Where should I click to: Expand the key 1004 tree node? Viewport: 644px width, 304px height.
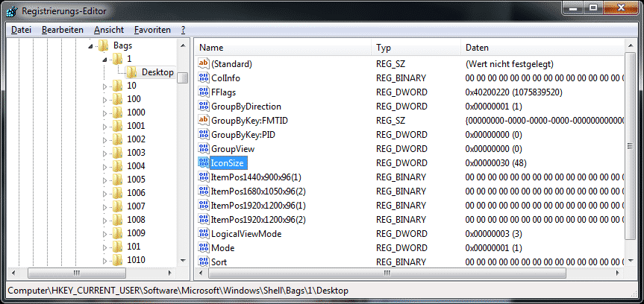[x=104, y=167]
